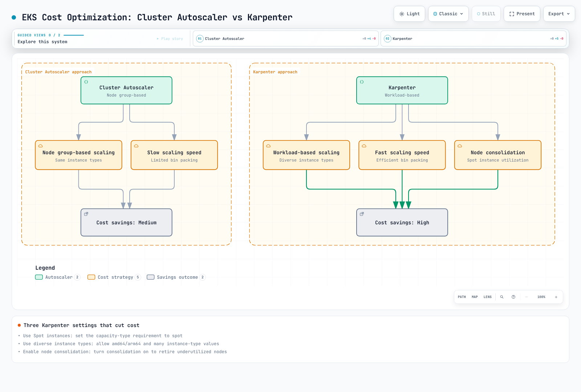Click the Explore this system text
The height and width of the screenshot is (392, 581).
coord(42,42)
